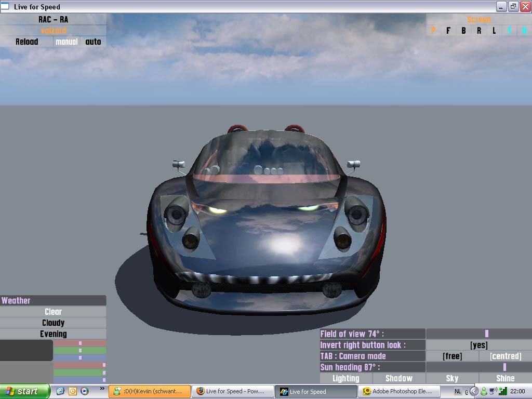Select the L view button
Image resolution: width=532 pixels, height=399 pixels.
494,31
